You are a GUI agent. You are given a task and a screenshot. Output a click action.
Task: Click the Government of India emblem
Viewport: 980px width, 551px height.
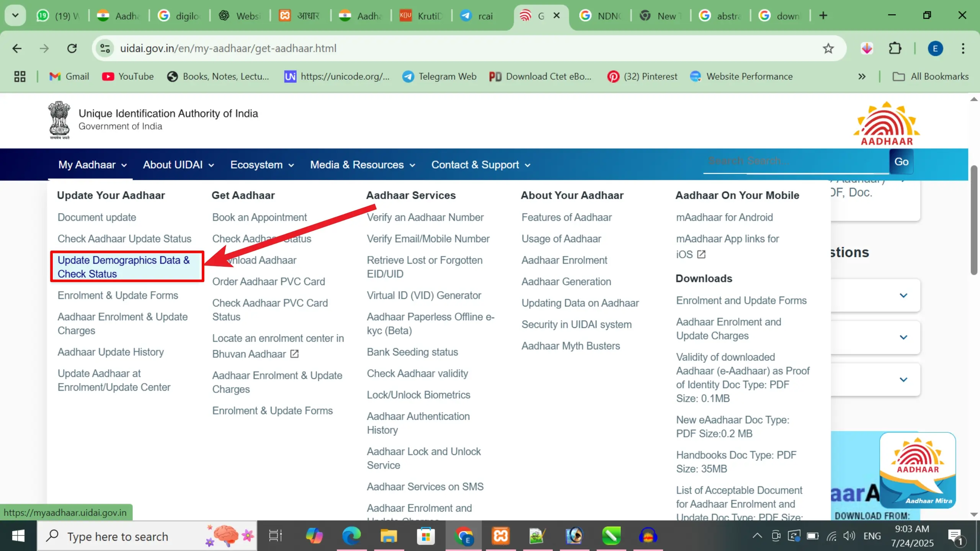tap(59, 120)
